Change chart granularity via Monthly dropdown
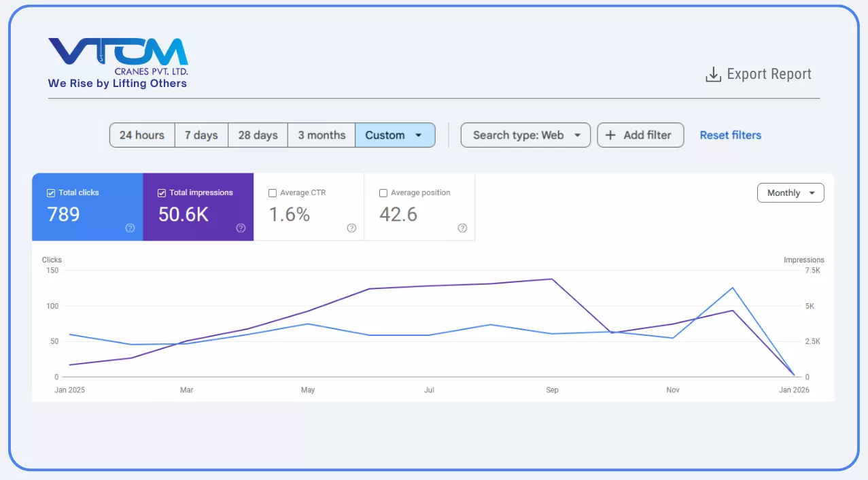The image size is (868, 480). click(790, 192)
